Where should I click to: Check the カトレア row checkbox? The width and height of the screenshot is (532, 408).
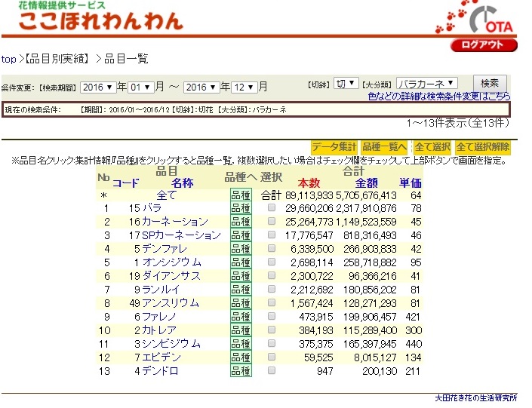pyautogui.click(x=272, y=330)
